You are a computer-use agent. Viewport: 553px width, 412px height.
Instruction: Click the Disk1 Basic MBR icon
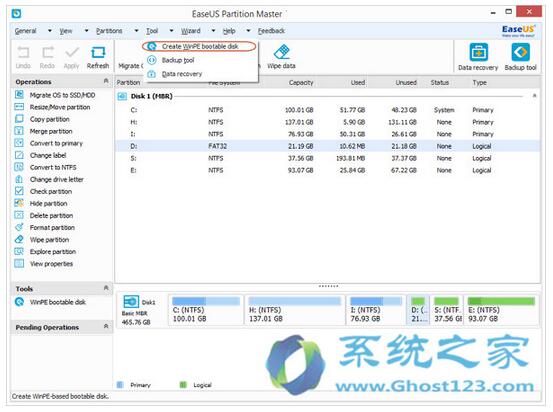coord(131,302)
